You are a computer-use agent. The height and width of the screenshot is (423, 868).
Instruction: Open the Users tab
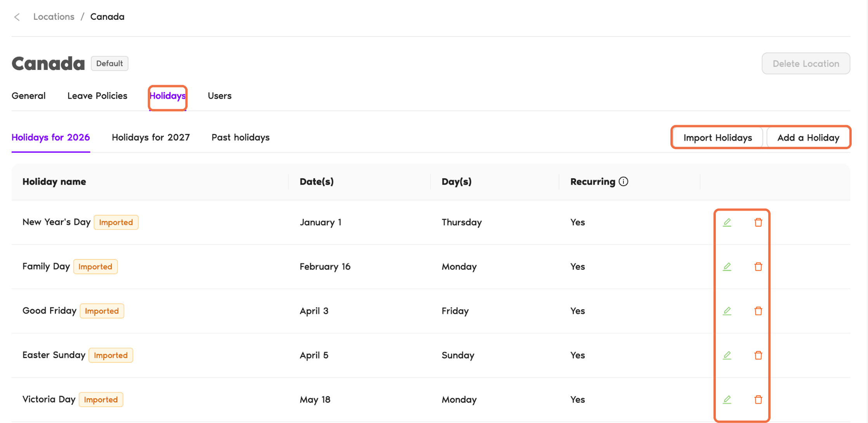(220, 96)
